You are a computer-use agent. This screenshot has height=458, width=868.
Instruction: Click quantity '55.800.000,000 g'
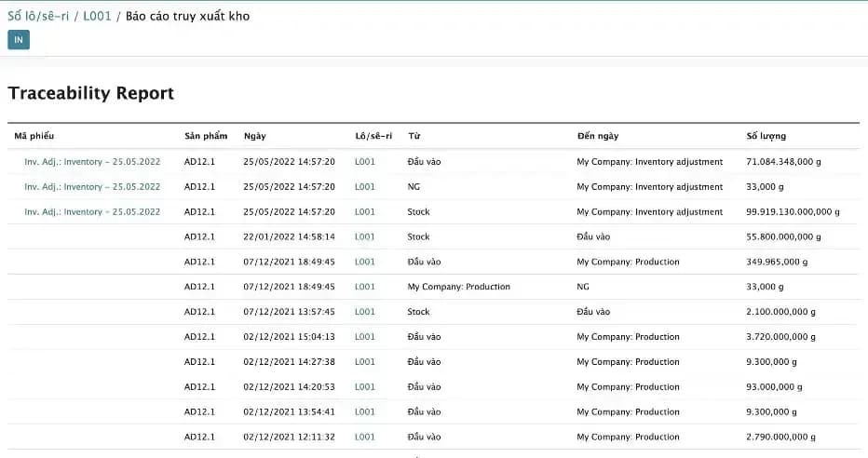pyautogui.click(x=783, y=236)
